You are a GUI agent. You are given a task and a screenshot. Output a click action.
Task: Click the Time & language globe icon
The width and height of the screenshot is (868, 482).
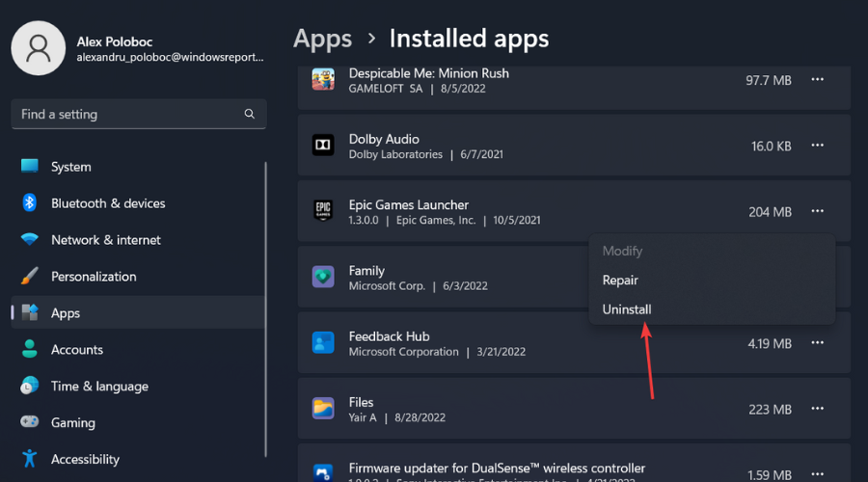(x=29, y=386)
